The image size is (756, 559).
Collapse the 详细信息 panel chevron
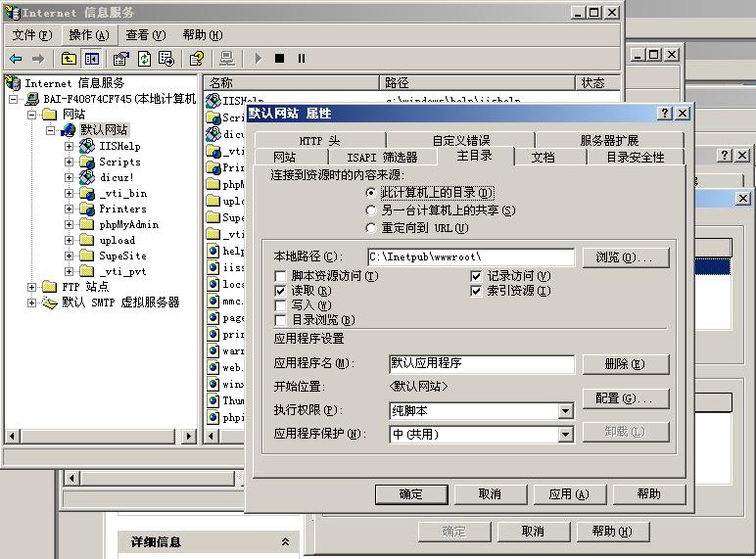pos(285,541)
